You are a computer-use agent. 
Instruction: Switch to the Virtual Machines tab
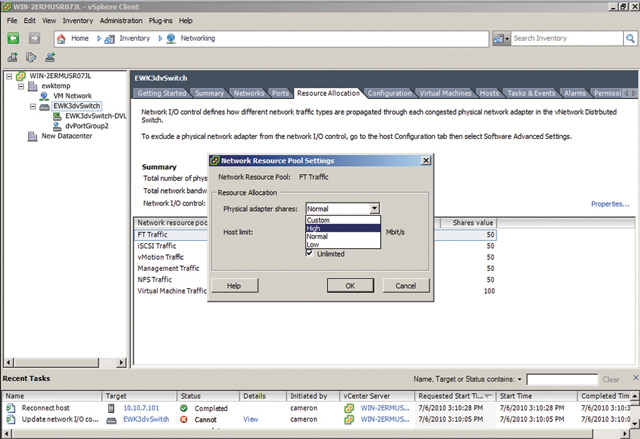(x=445, y=93)
